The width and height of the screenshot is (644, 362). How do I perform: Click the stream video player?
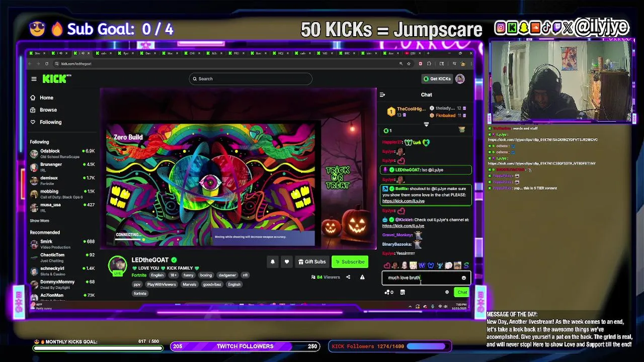coord(238,169)
